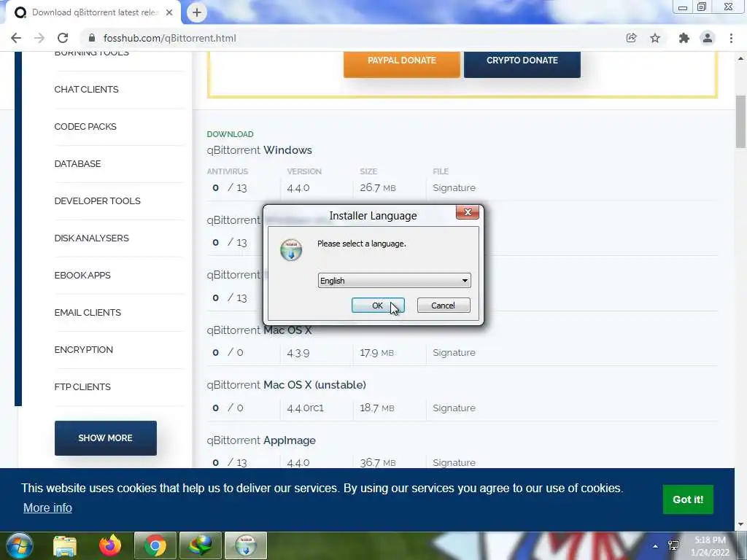The image size is (747, 560).
Task: Click the taskbar clock
Action: pyautogui.click(x=710, y=546)
